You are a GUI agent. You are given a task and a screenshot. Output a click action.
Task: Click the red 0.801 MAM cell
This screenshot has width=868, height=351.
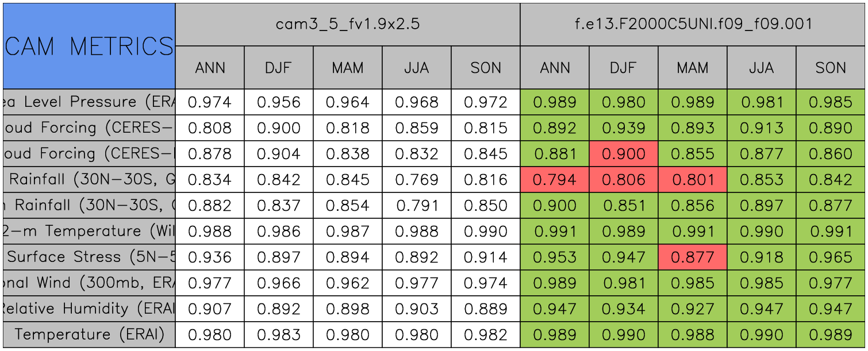[693, 180]
